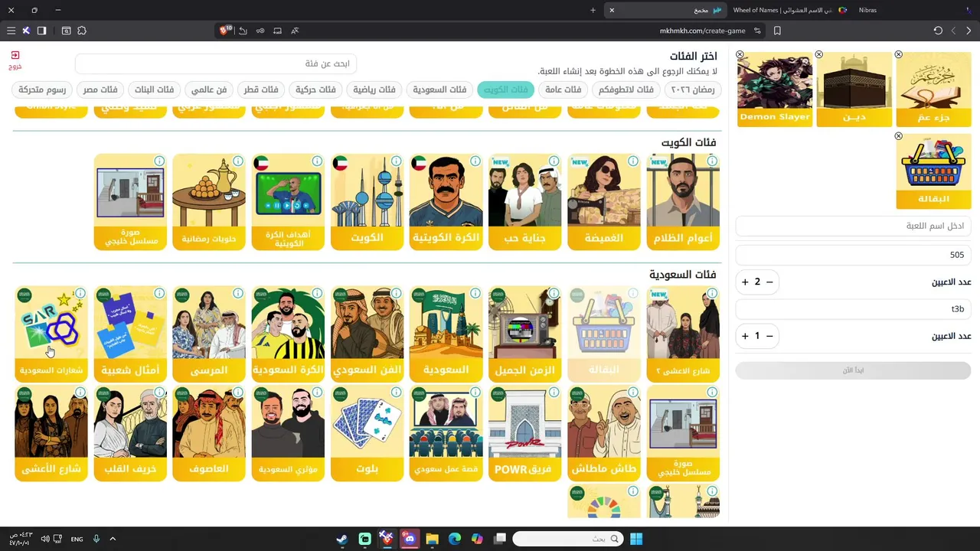
Task: Show info for بلوت card
Action: click(396, 392)
